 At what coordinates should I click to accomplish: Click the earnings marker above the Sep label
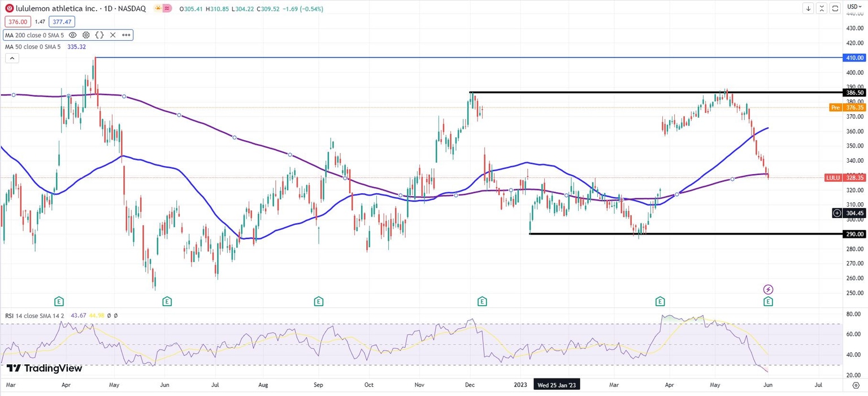pyautogui.click(x=319, y=302)
